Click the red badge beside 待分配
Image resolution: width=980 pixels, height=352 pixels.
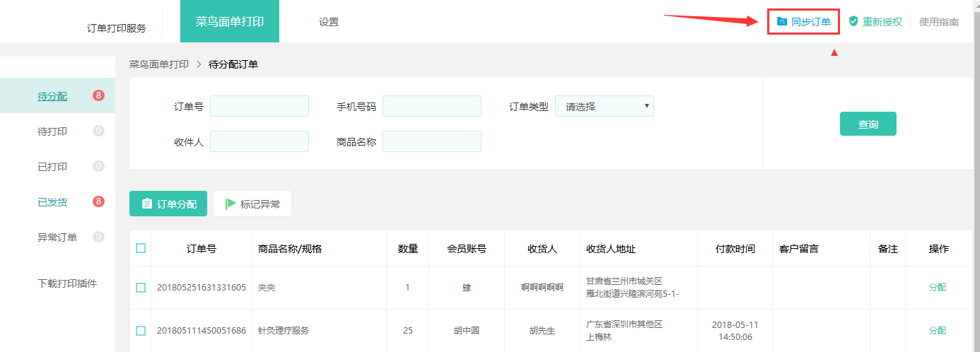point(98,95)
